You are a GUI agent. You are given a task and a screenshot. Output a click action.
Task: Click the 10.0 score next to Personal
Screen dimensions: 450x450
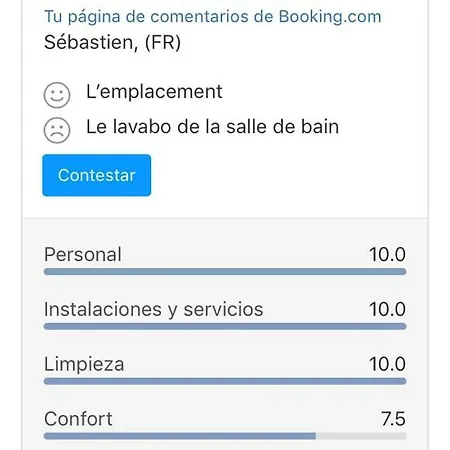pyautogui.click(x=387, y=255)
